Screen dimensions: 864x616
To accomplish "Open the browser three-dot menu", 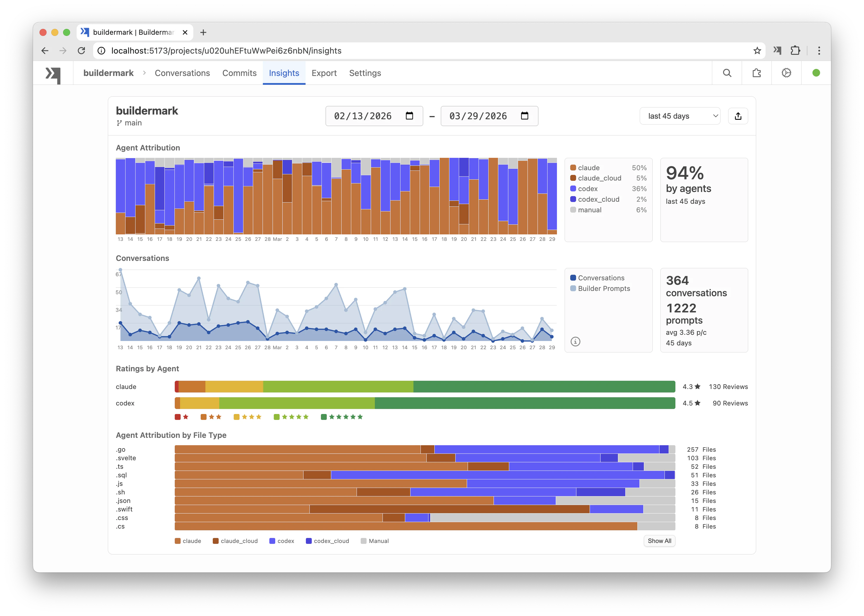I will 819,50.
